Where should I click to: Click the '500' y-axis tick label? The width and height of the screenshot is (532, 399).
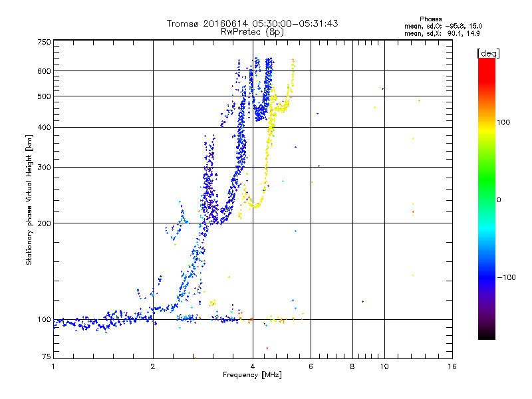(44, 96)
